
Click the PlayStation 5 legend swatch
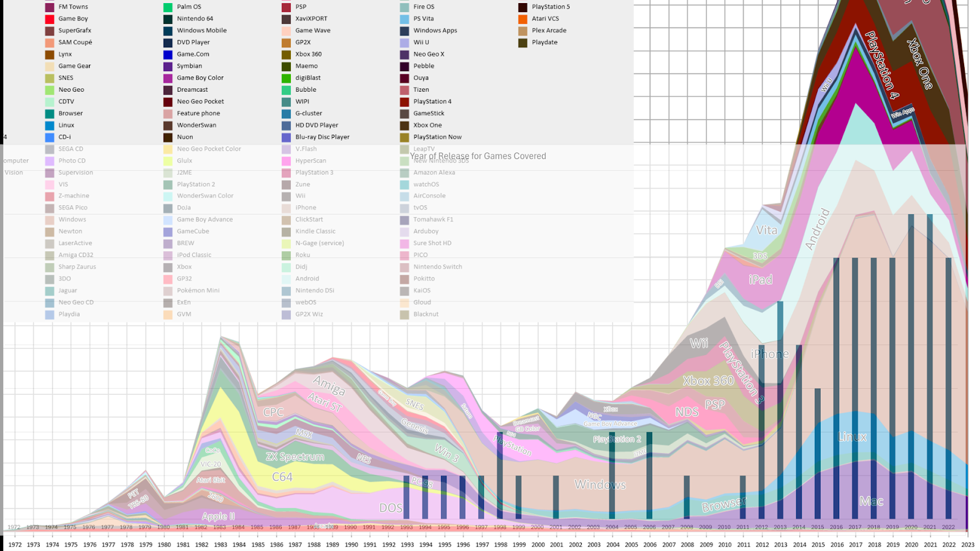click(522, 7)
